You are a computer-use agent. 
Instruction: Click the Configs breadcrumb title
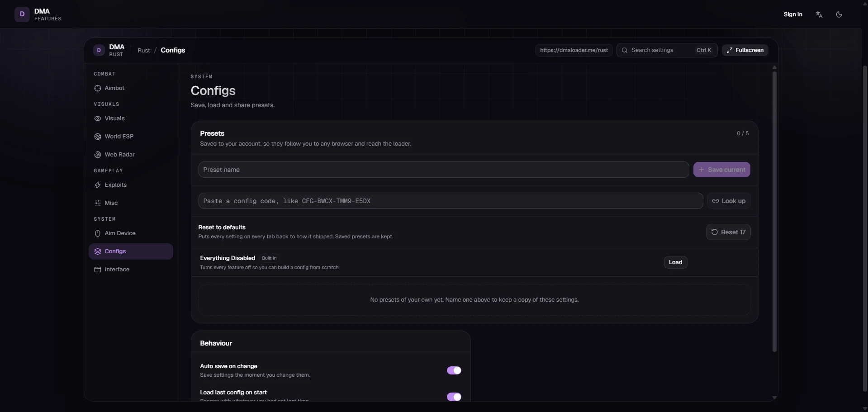click(x=173, y=50)
